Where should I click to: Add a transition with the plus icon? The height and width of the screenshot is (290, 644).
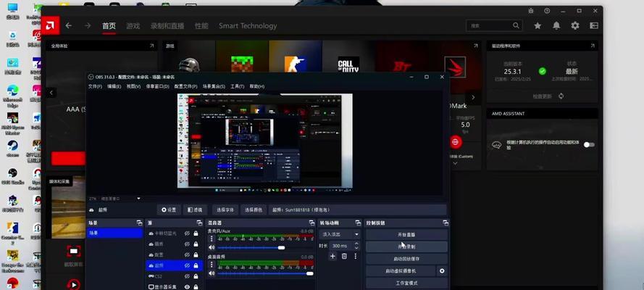coord(333,257)
